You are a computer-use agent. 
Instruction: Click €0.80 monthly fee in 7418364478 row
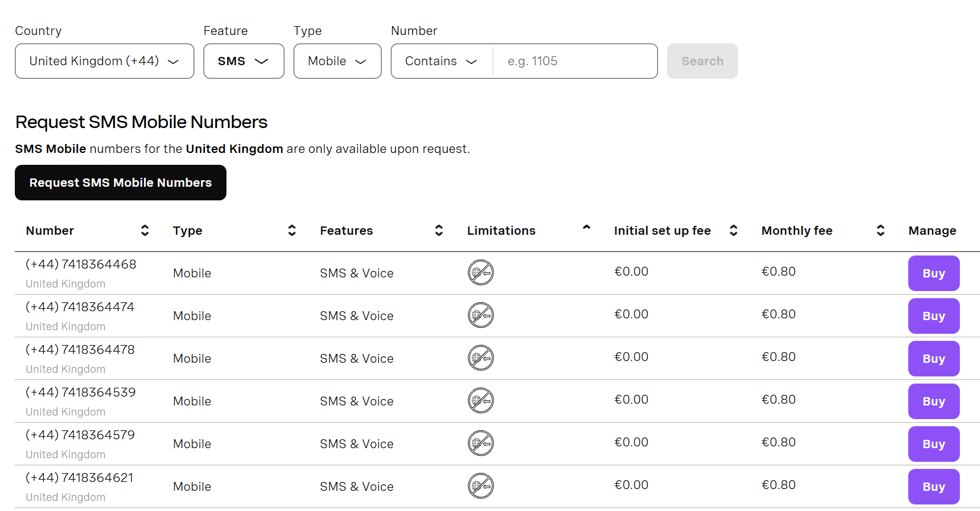click(778, 357)
